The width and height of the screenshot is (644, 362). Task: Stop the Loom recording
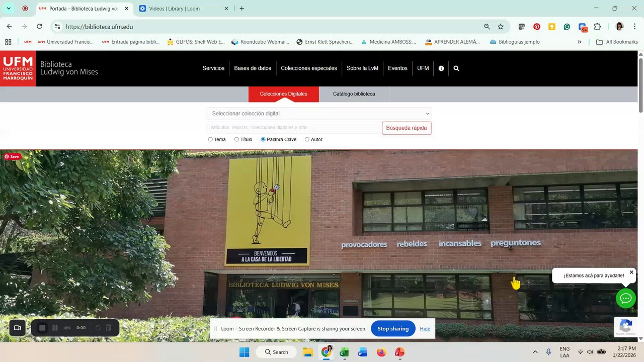tap(42, 328)
